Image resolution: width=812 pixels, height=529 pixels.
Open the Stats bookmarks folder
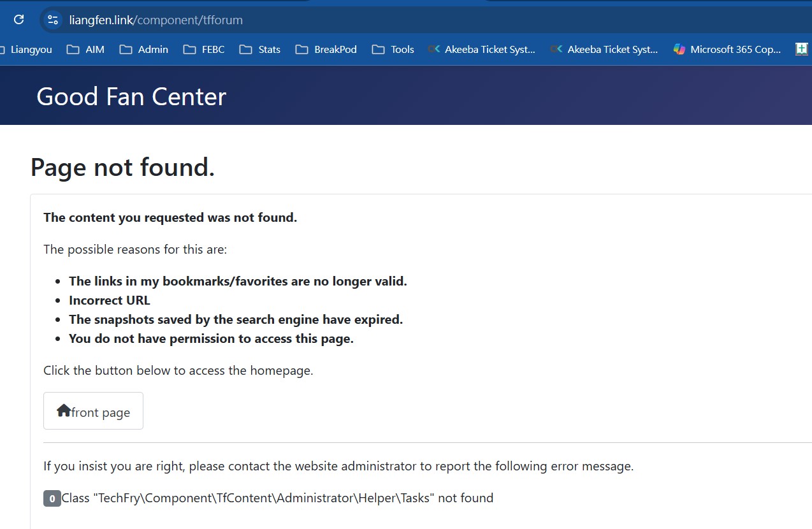pos(260,49)
